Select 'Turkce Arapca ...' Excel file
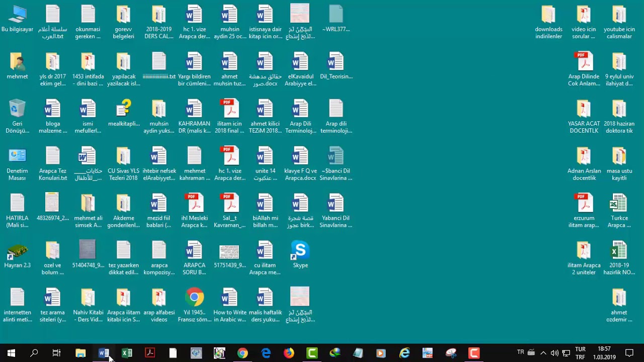The width and height of the screenshot is (644, 362). [619, 211]
